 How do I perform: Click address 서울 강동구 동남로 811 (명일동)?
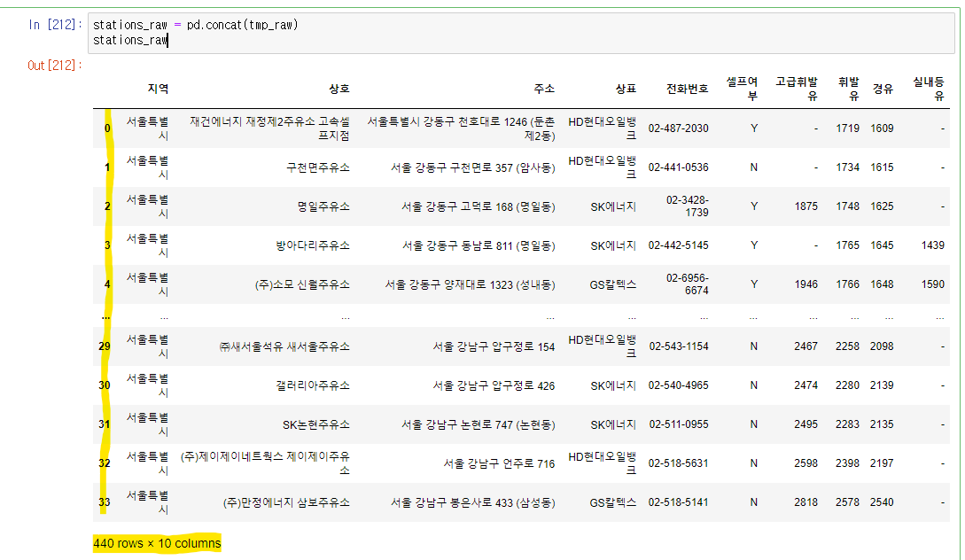pos(479,245)
